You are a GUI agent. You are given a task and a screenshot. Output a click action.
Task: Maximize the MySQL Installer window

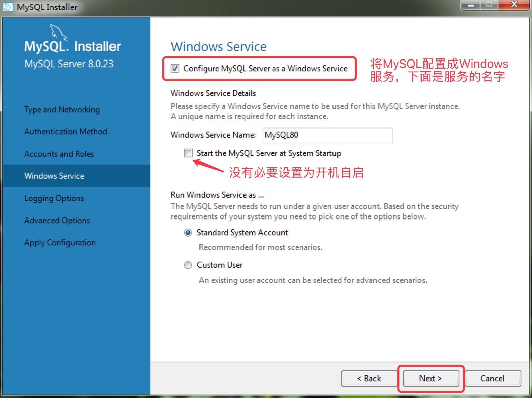489,5
